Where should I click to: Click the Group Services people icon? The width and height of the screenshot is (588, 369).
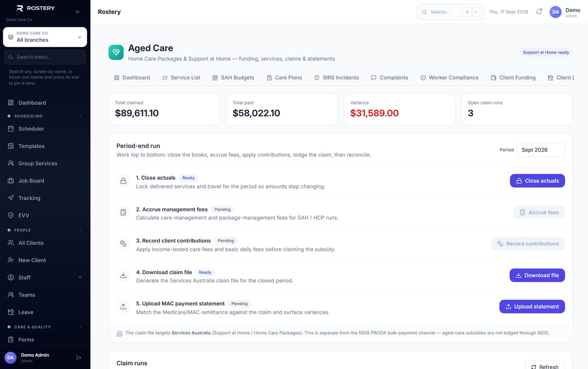[x=11, y=163]
